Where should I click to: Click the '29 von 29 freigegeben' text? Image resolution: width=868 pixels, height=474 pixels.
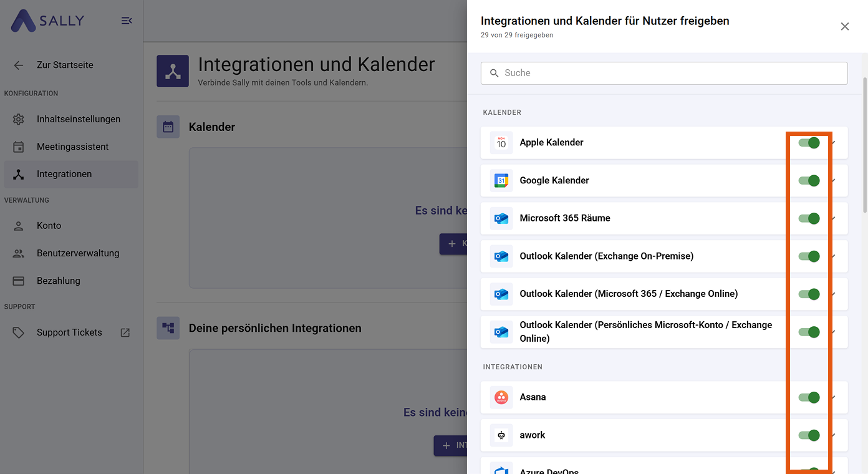coord(517,35)
